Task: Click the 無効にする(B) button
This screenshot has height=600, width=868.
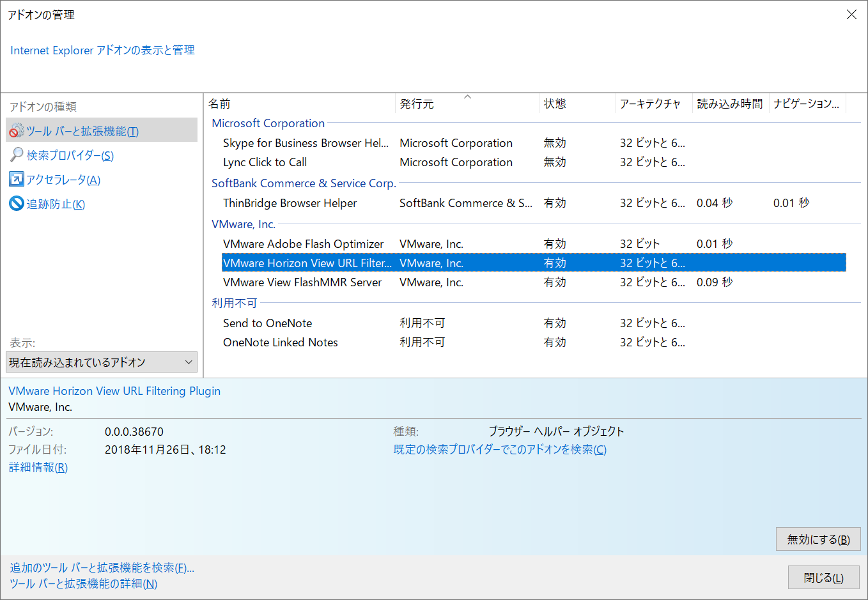Action: [818, 539]
